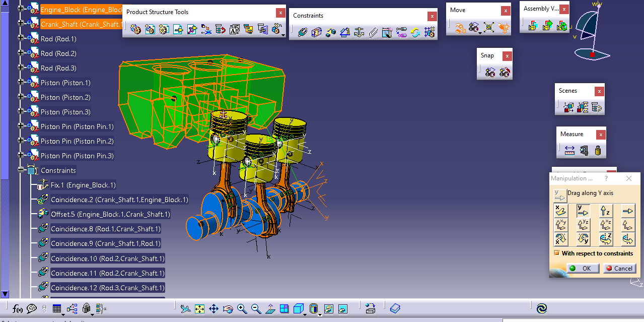The image size is (644, 322).
Task: Click the Measure Inertia icon
Action: tap(598, 150)
